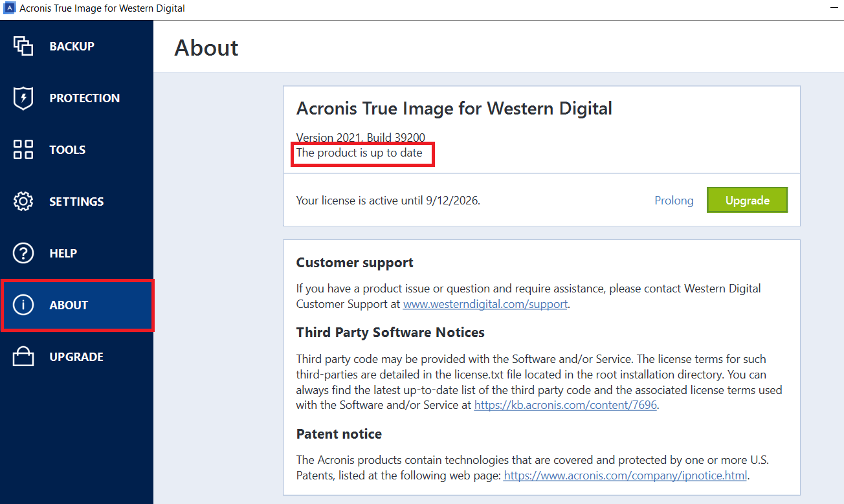Click the 'Customer support' heading
The width and height of the screenshot is (844, 504).
pyautogui.click(x=355, y=263)
